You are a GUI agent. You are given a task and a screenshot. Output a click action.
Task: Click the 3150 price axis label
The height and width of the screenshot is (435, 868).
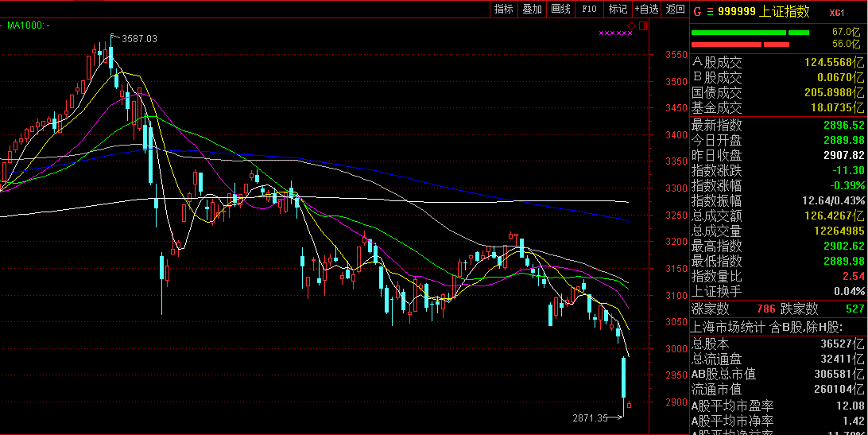pyautogui.click(x=676, y=269)
